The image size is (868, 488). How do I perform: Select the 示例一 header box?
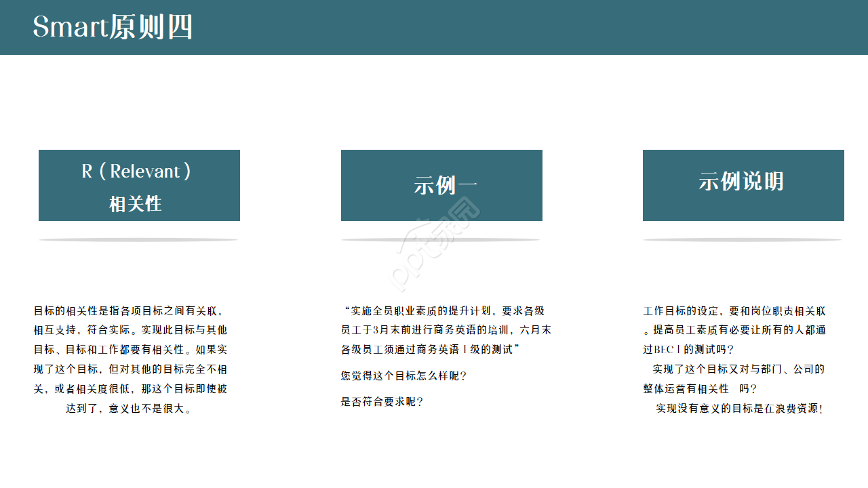pos(441,185)
